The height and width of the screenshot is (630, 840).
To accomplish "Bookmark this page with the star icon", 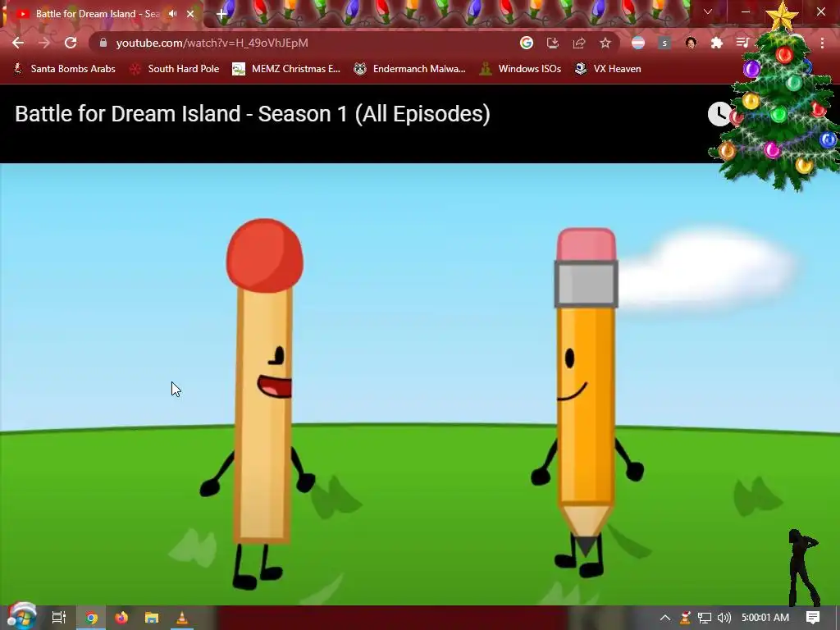I will click(x=605, y=43).
